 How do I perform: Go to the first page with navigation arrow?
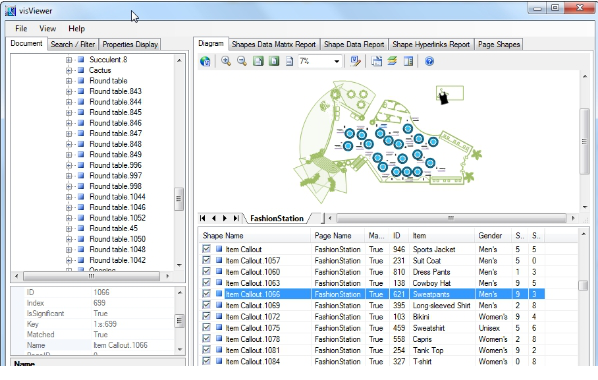203,218
